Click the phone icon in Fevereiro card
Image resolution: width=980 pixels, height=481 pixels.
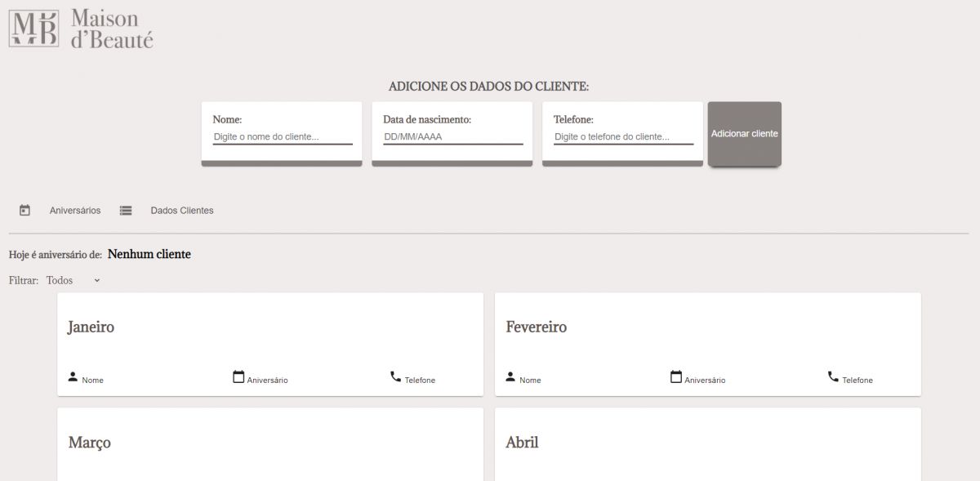(x=833, y=376)
